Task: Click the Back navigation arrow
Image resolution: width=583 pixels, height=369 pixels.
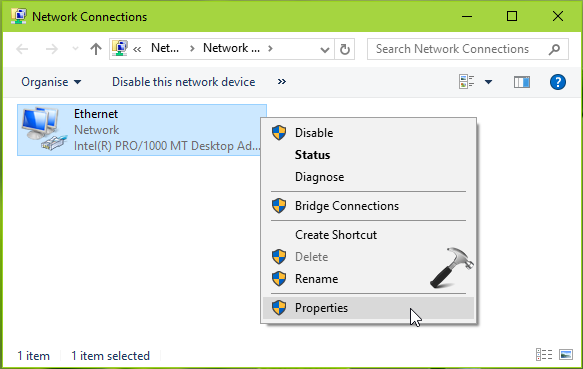Action: point(22,49)
